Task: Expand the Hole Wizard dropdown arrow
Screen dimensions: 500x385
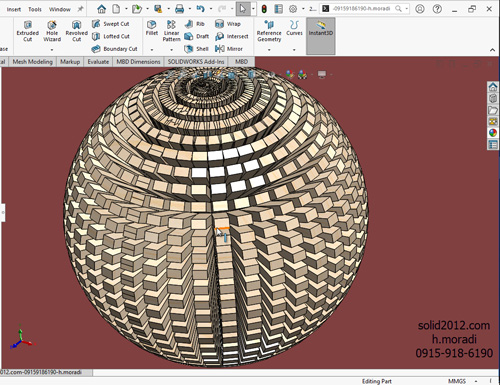Action: pos(52,50)
